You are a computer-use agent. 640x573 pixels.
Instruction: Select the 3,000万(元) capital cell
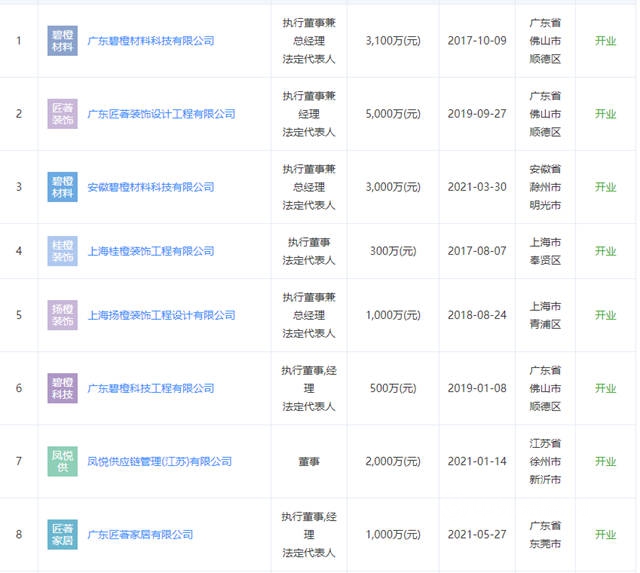click(x=393, y=187)
